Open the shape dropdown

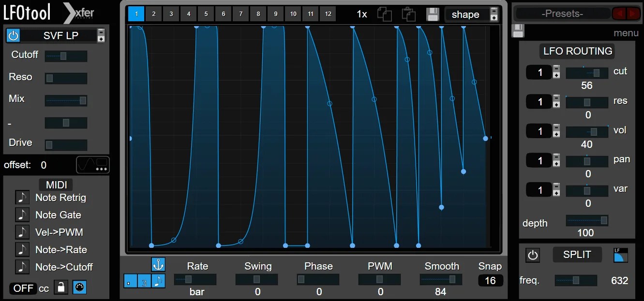point(466,14)
